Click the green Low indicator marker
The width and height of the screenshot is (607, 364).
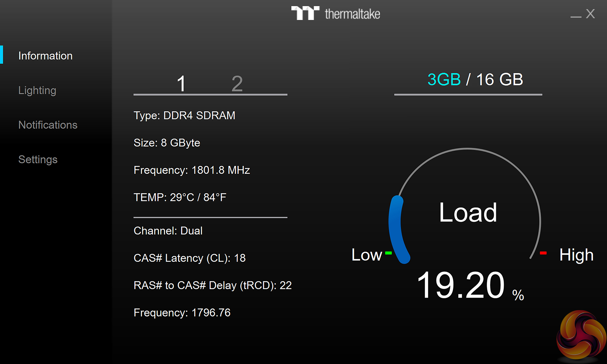[388, 253]
